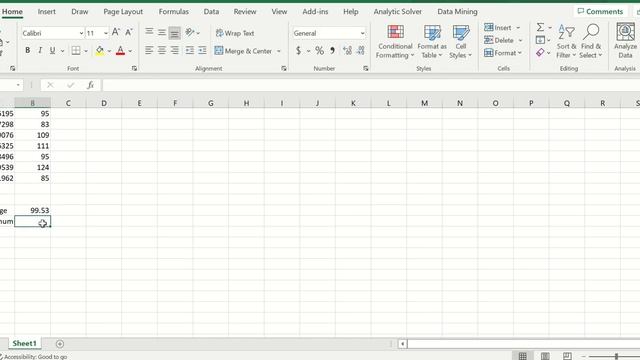
Task: Switch to Page Layout view icon
Action: pyautogui.click(x=545, y=356)
